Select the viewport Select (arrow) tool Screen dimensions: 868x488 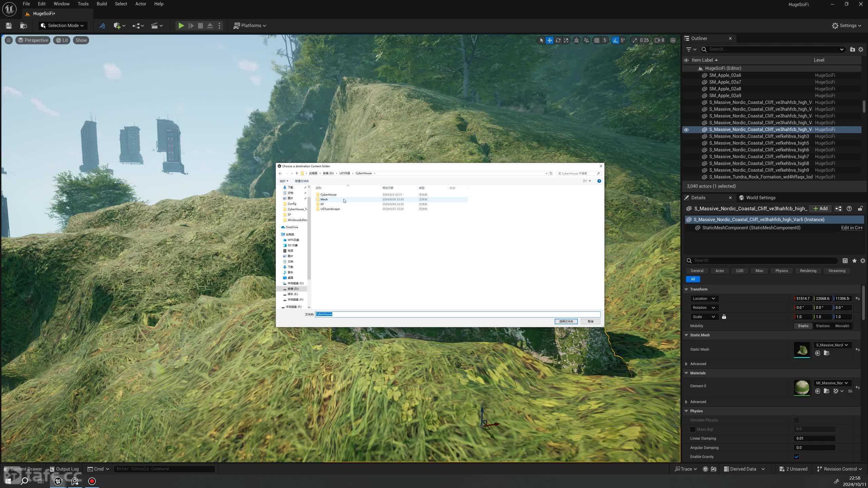[x=541, y=40]
